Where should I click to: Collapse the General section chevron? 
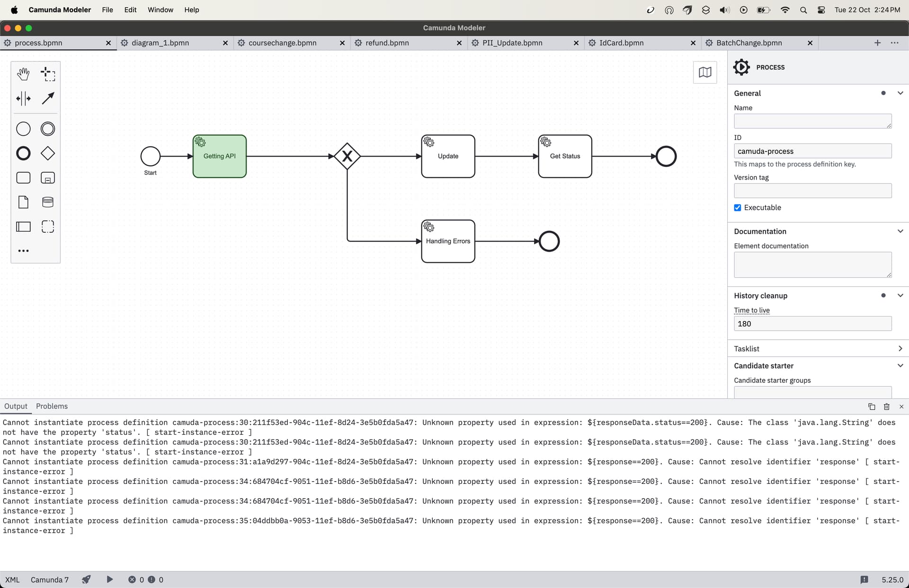coord(900,93)
